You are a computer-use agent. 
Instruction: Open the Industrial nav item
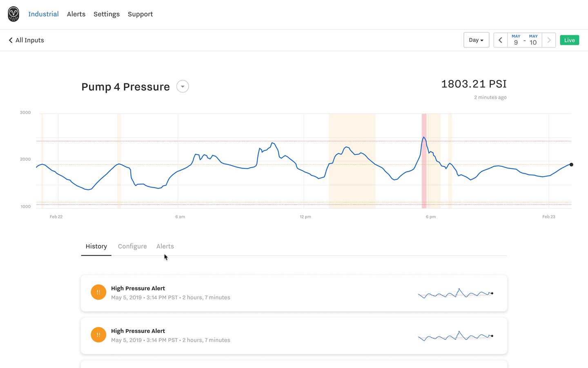(x=43, y=14)
